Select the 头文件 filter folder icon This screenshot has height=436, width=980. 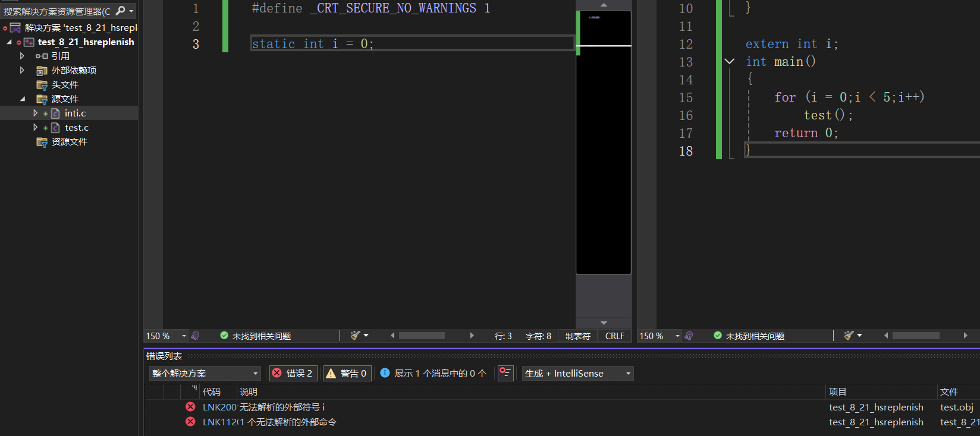[42, 85]
